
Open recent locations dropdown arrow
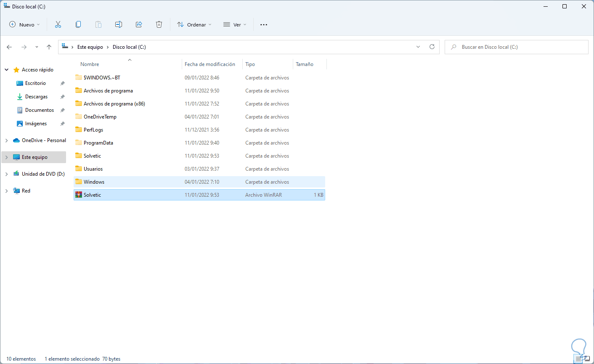37,47
